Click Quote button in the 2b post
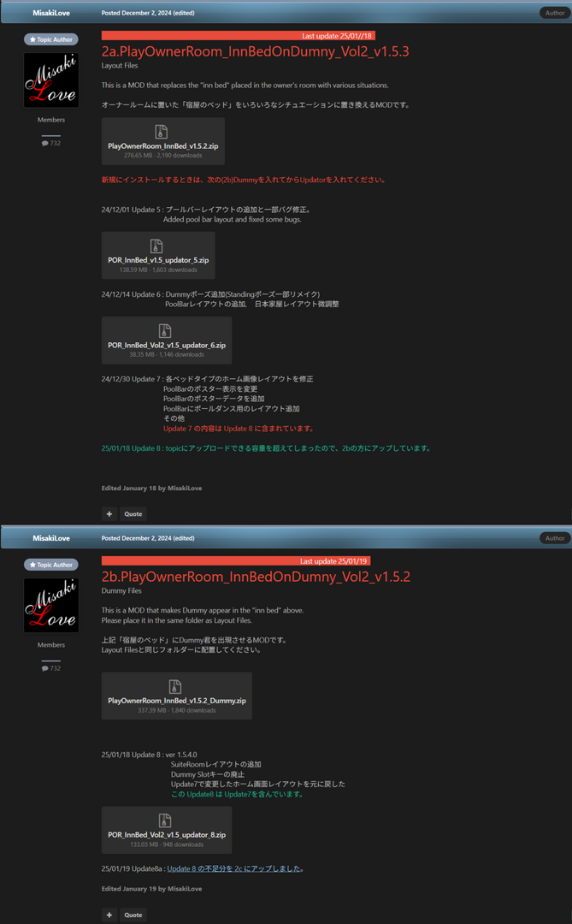The image size is (572, 924). (x=133, y=915)
